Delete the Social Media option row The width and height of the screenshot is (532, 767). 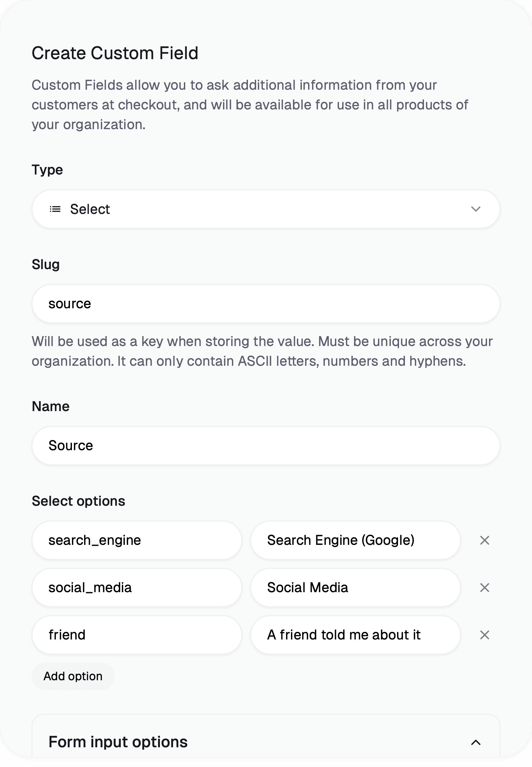484,588
